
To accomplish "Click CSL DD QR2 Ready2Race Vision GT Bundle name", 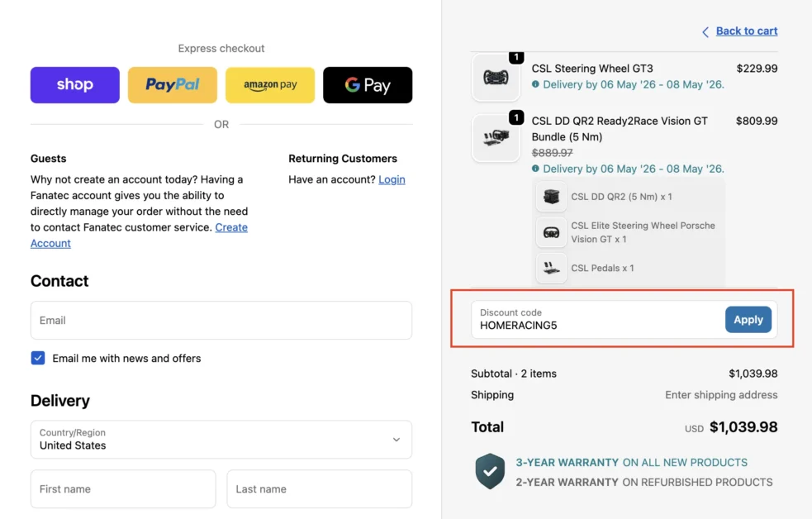I will (x=620, y=129).
